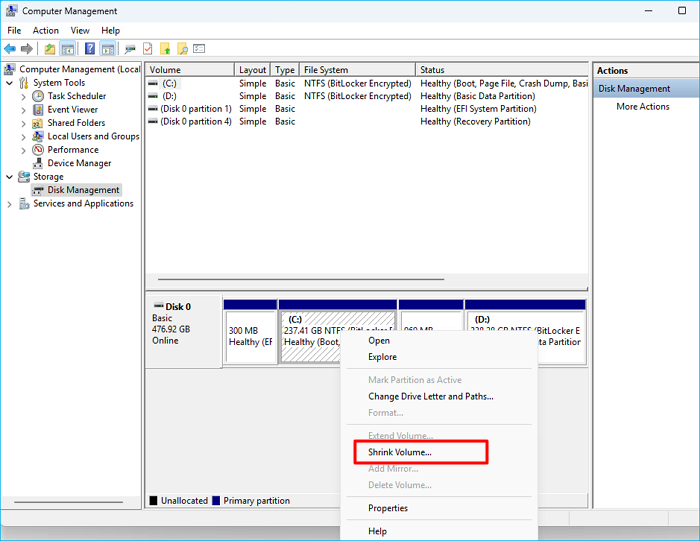Collapse the Storage tree node
The height and width of the screenshot is (541, 700).
(x=10, y=177)
